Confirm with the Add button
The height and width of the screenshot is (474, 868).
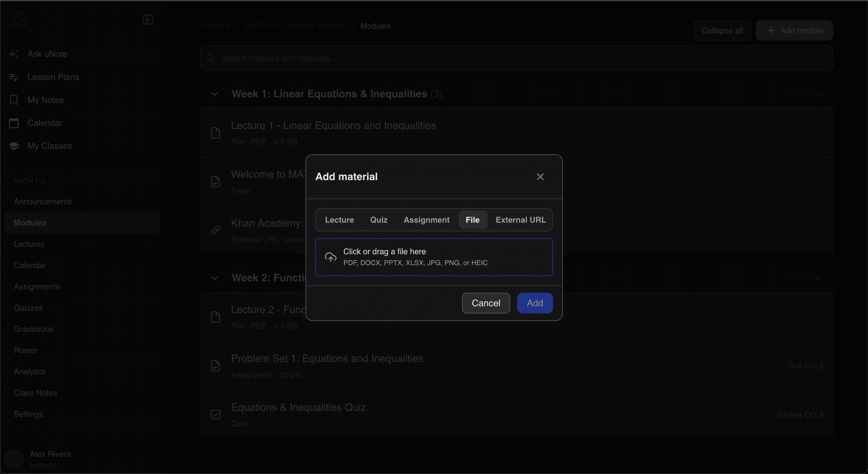coord(535,303)
